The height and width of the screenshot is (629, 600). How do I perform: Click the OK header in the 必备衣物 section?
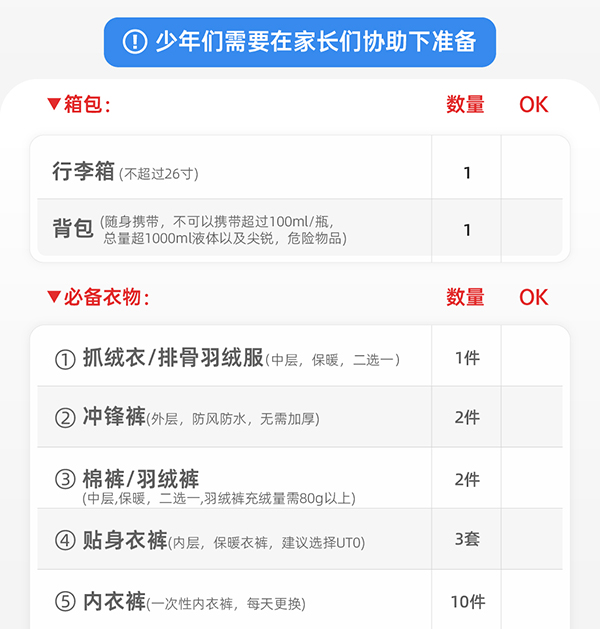pos(534,297)
